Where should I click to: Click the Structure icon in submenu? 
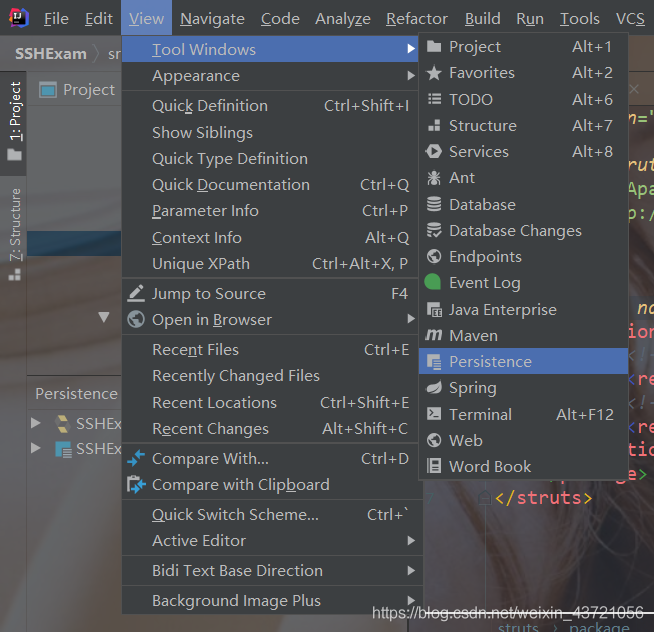click(434, 126)
